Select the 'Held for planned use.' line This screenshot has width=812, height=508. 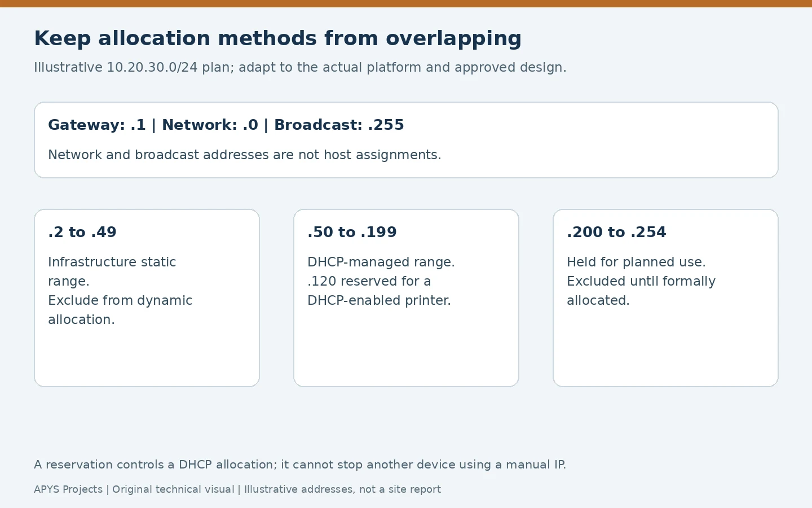coord(636,262)
